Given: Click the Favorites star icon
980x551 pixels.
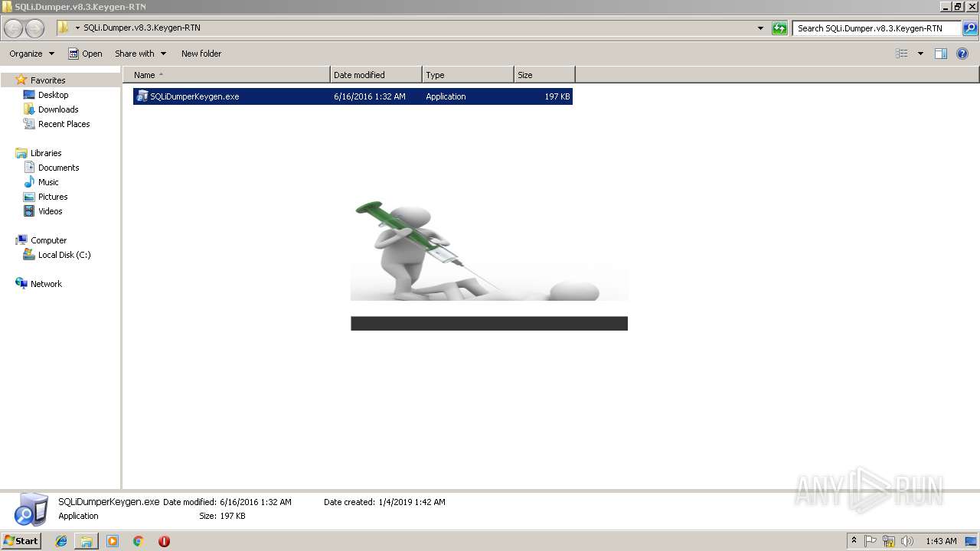Looking at the screenshot, I should click(x=21, y=80).
